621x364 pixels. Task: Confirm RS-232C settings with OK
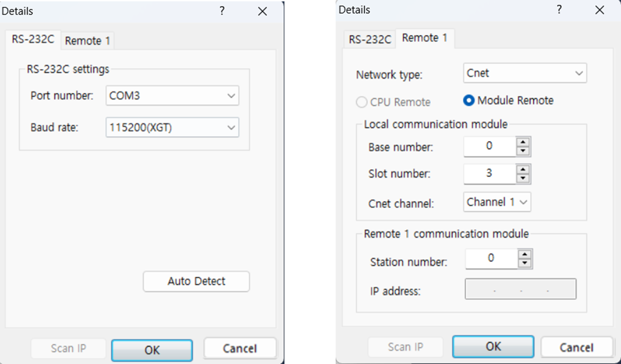coord(152,349)
